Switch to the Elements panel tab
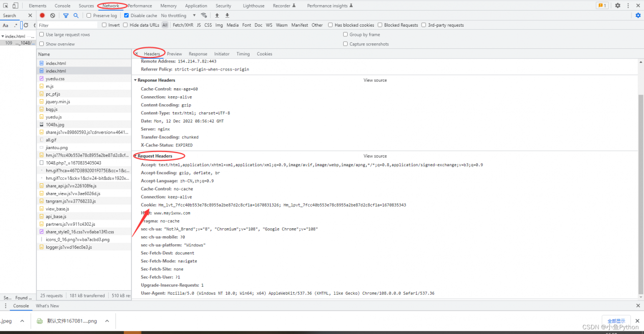The width and height of the screenshot is (644, 334). tap(38, 6)
